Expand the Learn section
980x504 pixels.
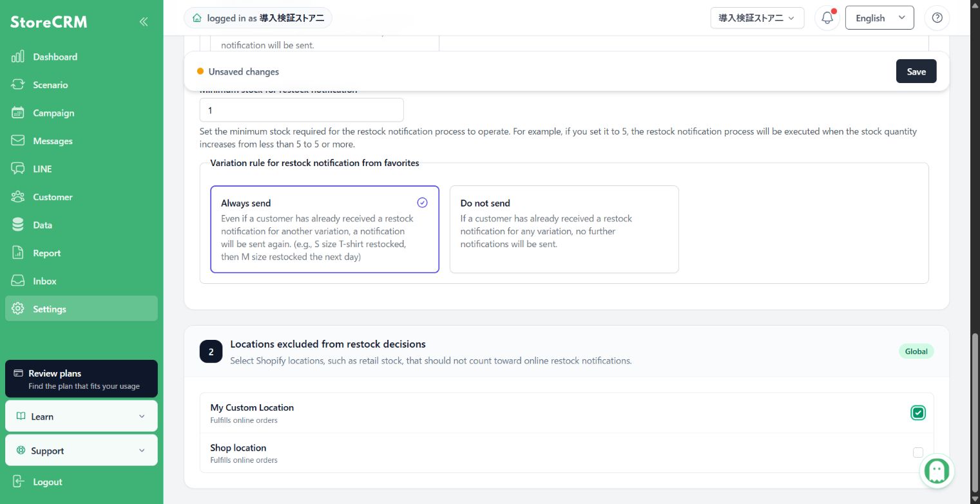(81, 416)
